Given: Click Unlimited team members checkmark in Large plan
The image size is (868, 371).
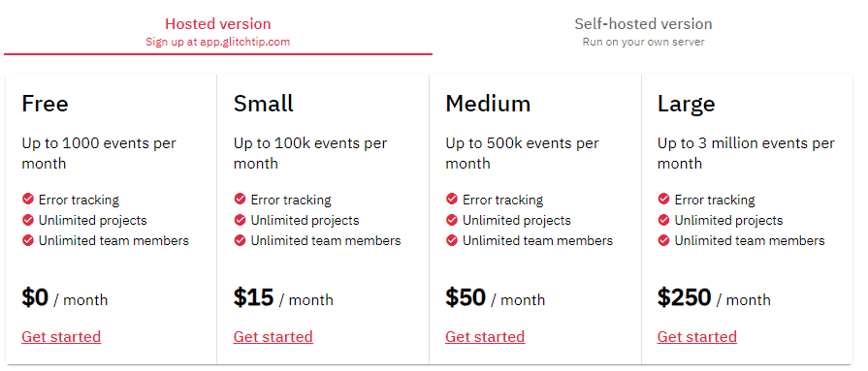Looking at the screenshot, I should click(x=663, y=240).
